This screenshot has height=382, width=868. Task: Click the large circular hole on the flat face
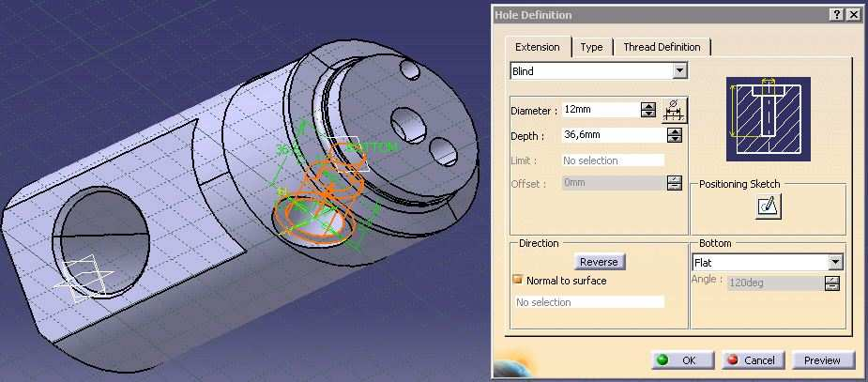pos(101,242)
